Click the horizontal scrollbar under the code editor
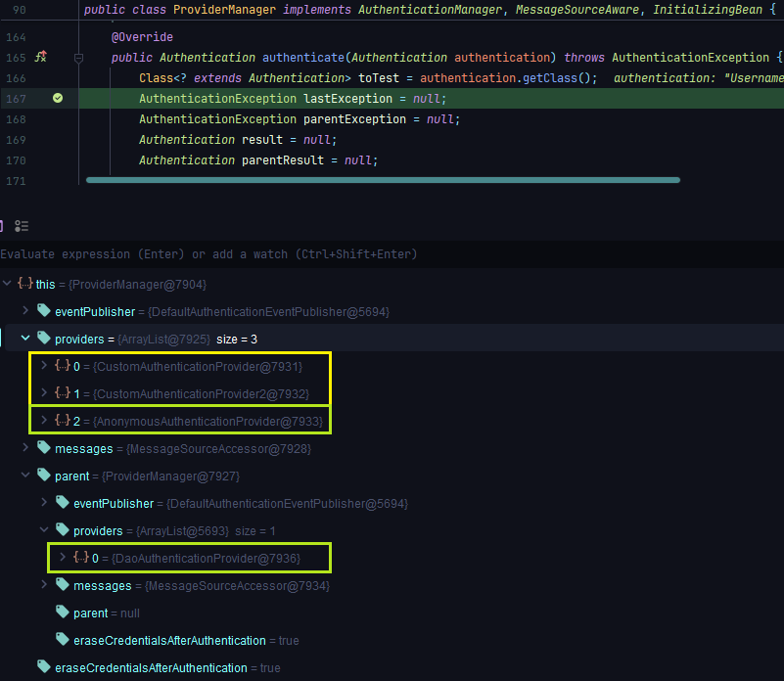 click(382, 180)
